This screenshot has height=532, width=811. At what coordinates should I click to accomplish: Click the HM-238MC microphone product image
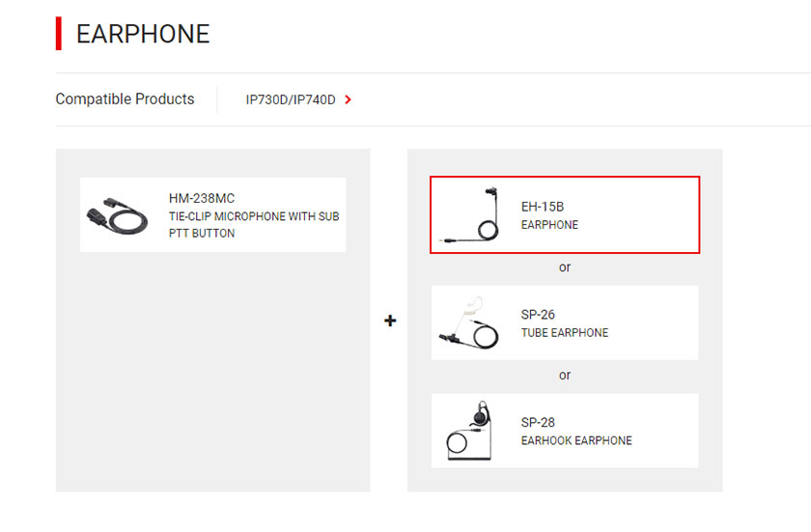click(118, 215)
